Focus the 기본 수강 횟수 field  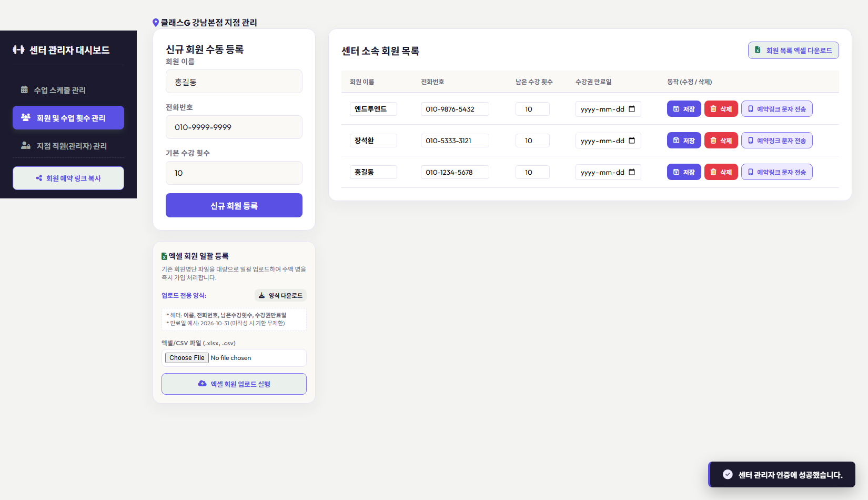point(234,173)
